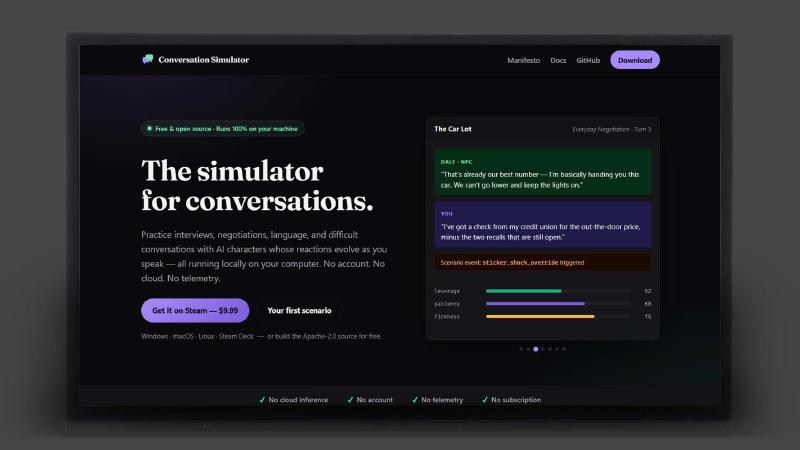Click the DALE NPC green message bubble

[x=543, y=172]
